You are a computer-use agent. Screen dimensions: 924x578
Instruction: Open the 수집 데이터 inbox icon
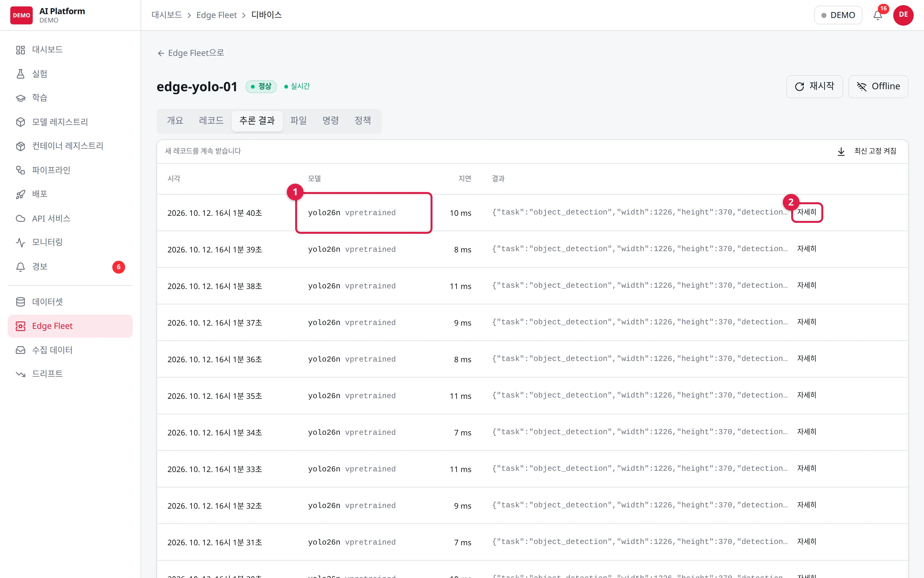21,350
